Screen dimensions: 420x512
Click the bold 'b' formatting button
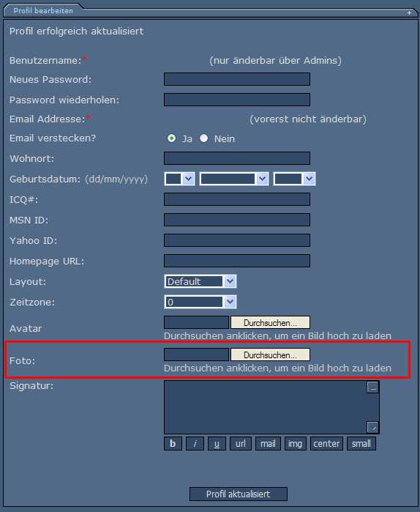point(173,444)
